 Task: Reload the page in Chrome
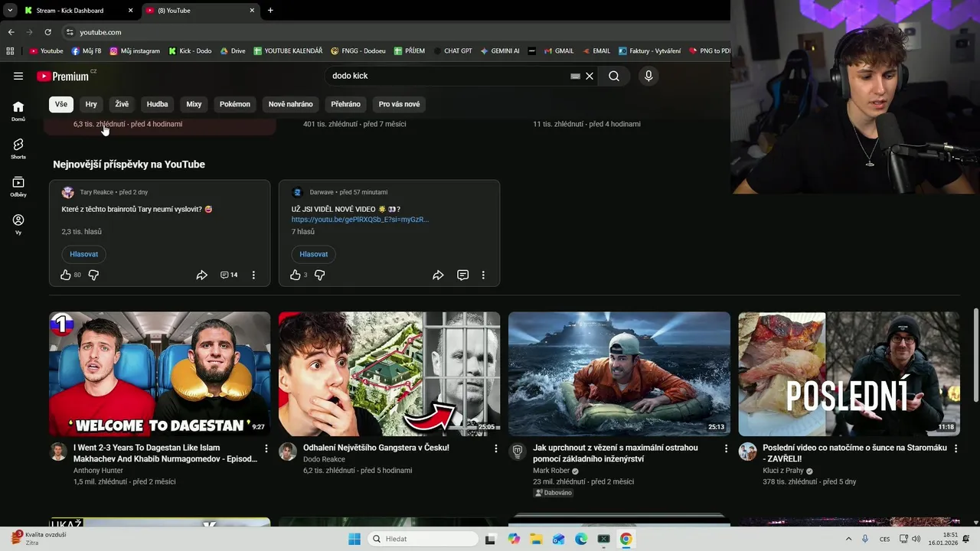47,32
